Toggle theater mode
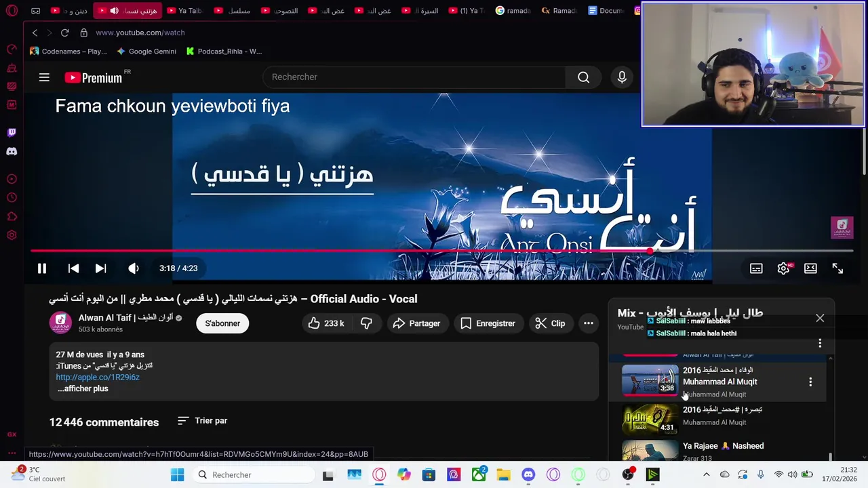Image resolution: width=868 pixels, height=488 pixels. (810, 268)
